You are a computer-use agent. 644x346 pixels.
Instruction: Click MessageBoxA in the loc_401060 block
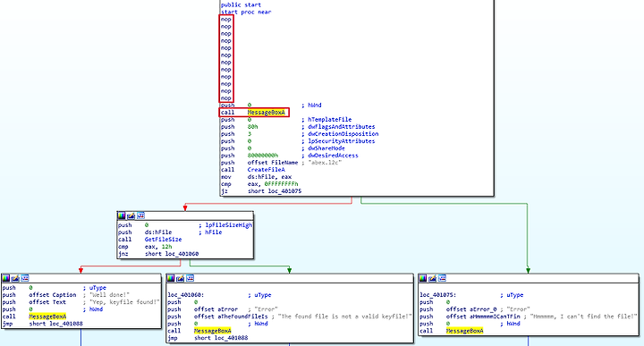coord(212,331)
